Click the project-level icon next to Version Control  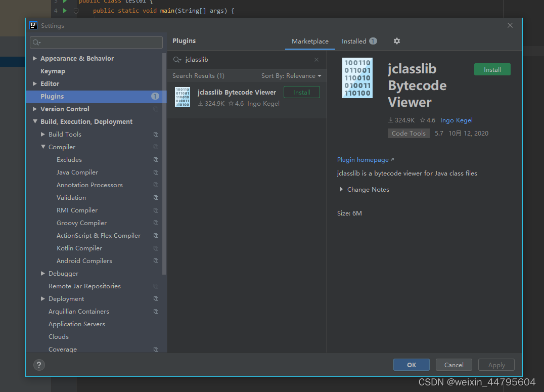pyautogui.click(x=156, y=109)
